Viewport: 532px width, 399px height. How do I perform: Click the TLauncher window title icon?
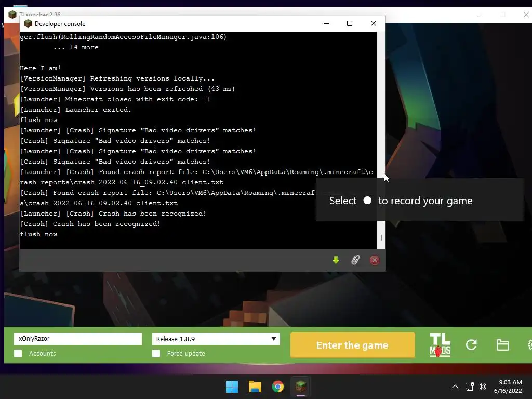(x=12, y=15)
